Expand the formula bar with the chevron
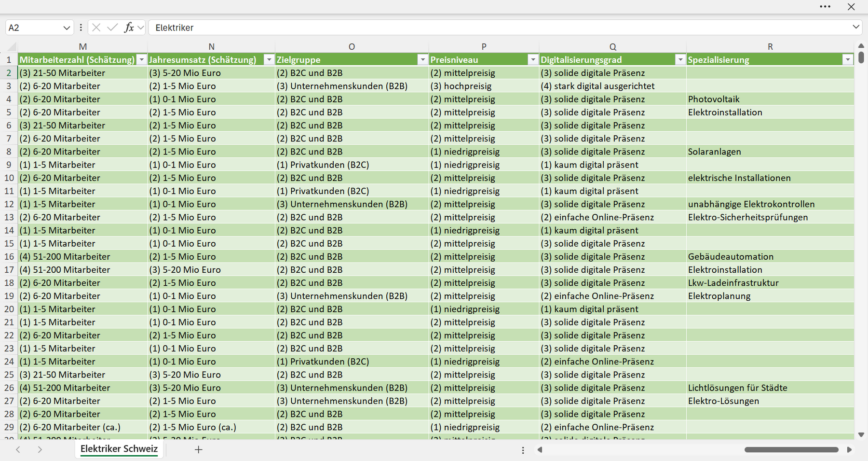 point(856,27)
